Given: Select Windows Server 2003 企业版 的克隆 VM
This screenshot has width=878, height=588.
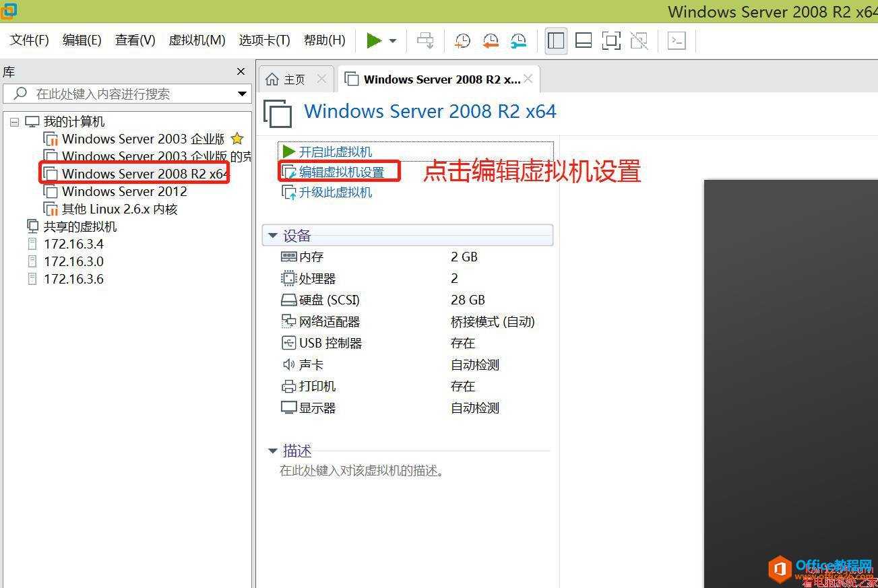Looking at the screenshot, I should 156,156.
